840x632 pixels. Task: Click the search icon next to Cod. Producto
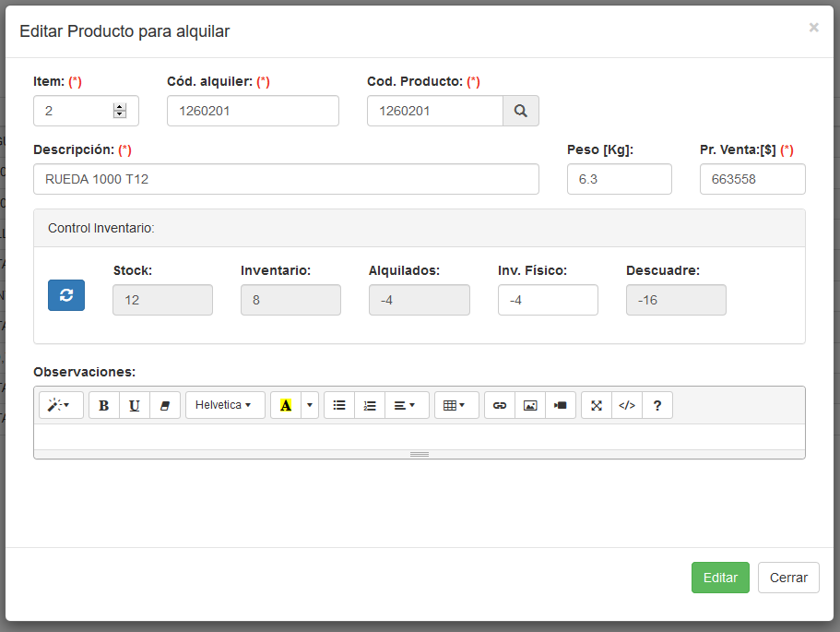pyautogui.click(x=520, y=111)
